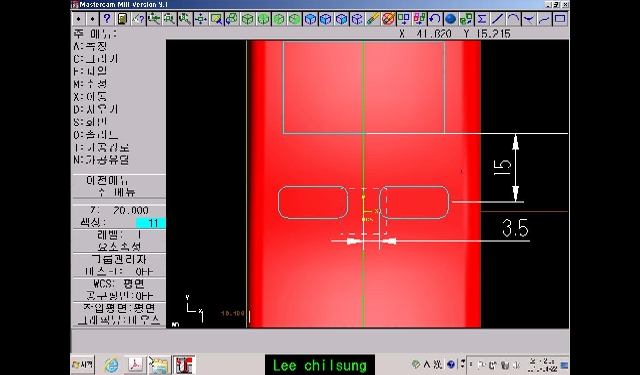The height and width of the screenshot is (375, 640).
Task: Choose the line drawing tool icon
Action: coord(497,19)
